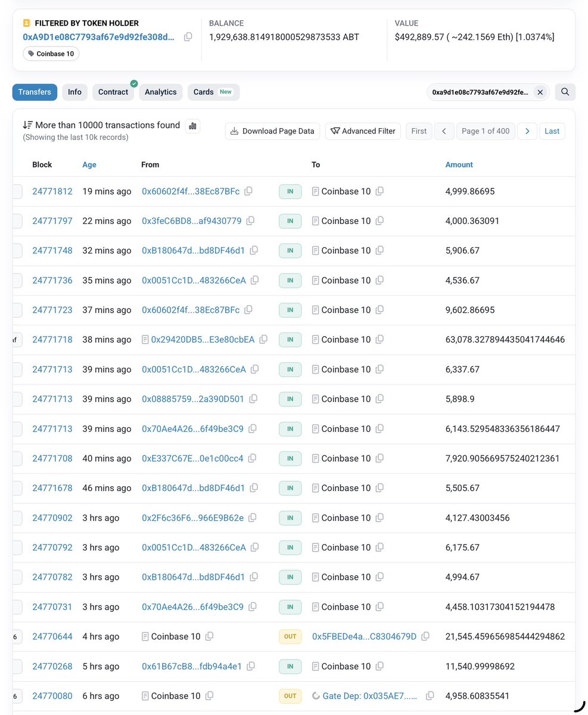Copy contract address 0x29420DB5...E3e80cbEA

point(263,340)
